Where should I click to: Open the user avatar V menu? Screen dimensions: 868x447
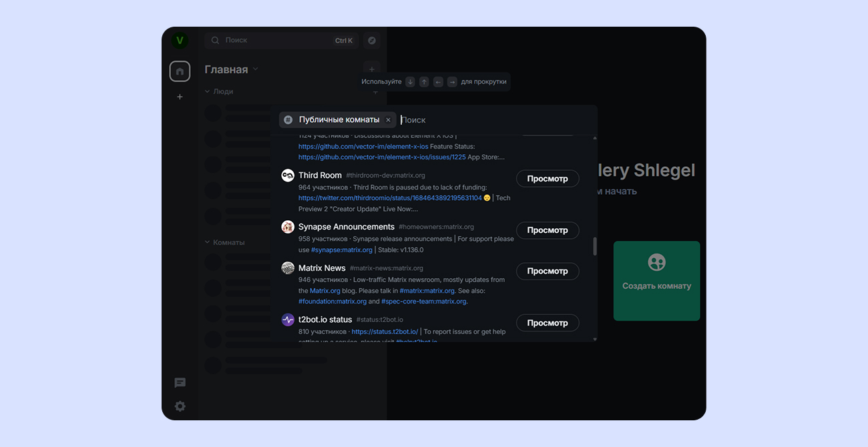click(x=180, y=41)
